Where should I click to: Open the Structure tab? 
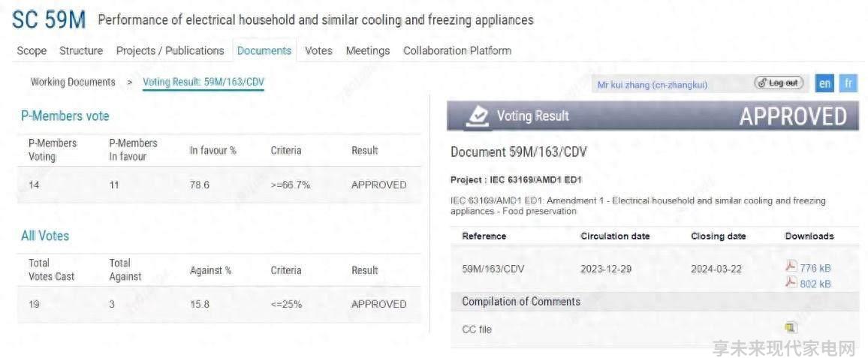tap(81, 51)
